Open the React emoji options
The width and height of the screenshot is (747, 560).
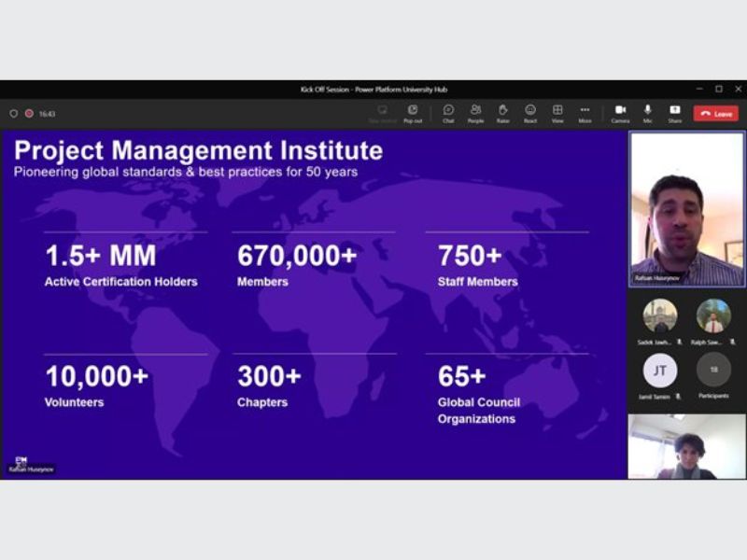click(x=530, y=114)
